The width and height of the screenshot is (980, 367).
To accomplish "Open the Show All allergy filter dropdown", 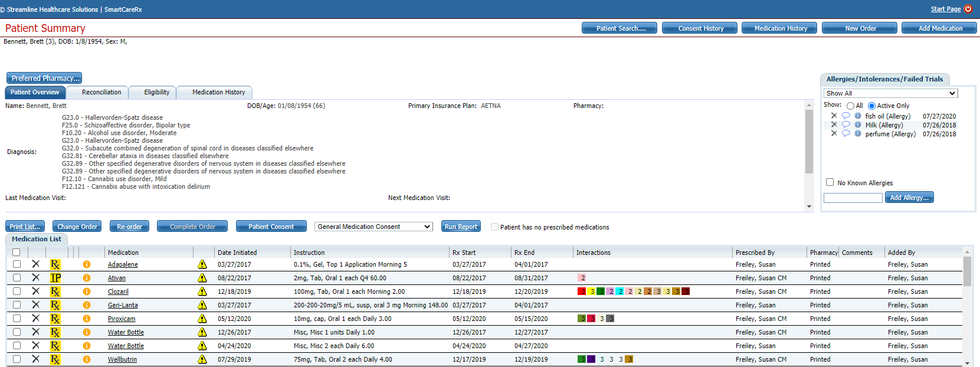I will click(x=890, y=93).
